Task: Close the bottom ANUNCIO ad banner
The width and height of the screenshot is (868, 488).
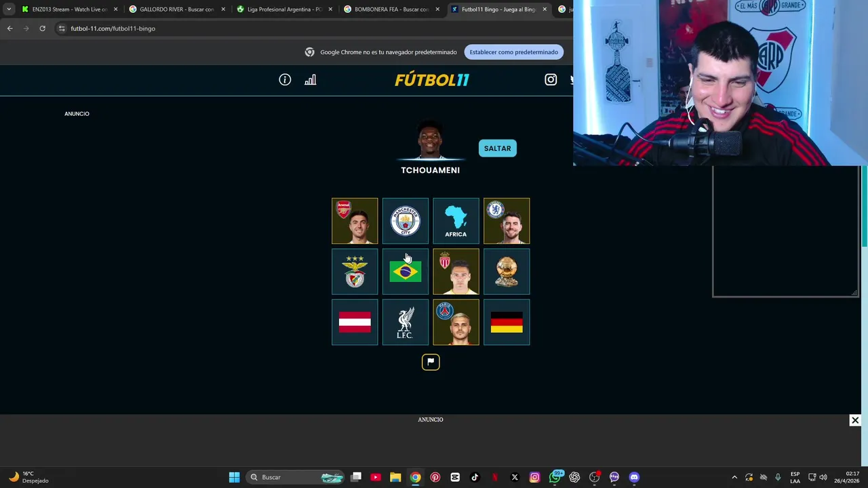Action: click(855, 420)
